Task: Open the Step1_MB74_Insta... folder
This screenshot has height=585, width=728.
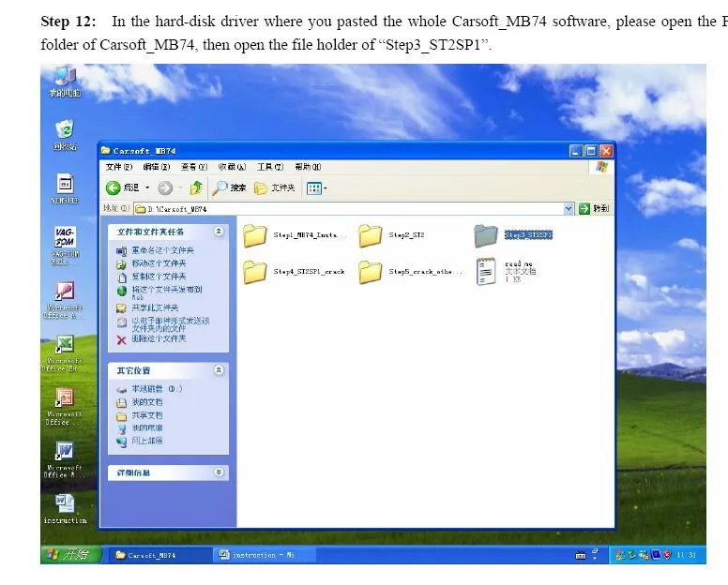Action: 295,235
